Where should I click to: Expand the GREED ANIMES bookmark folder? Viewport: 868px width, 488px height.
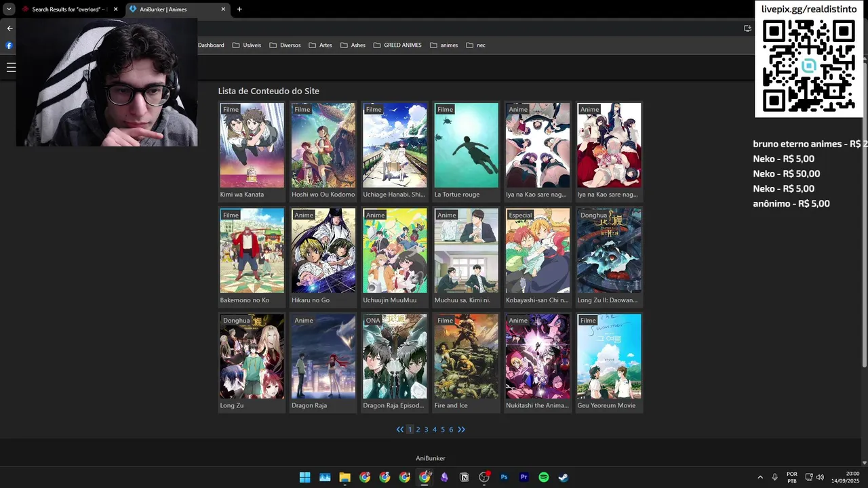[x=397, y=45]
